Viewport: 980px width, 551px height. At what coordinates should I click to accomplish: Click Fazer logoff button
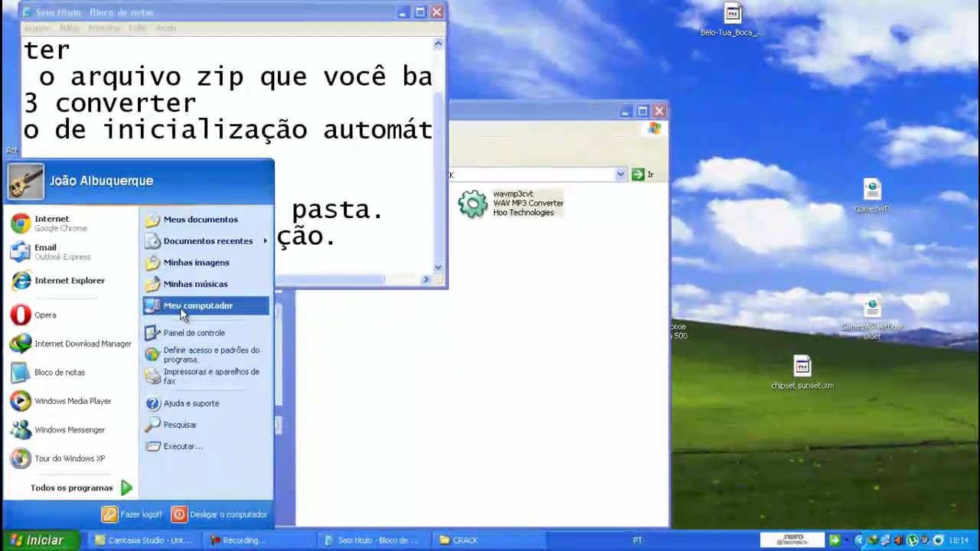(132, 514)
